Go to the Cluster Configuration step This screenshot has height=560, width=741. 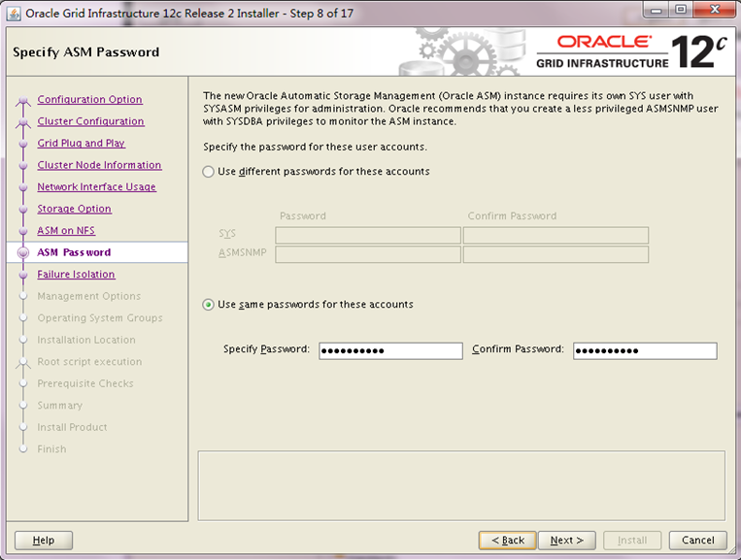pos(90,121)
